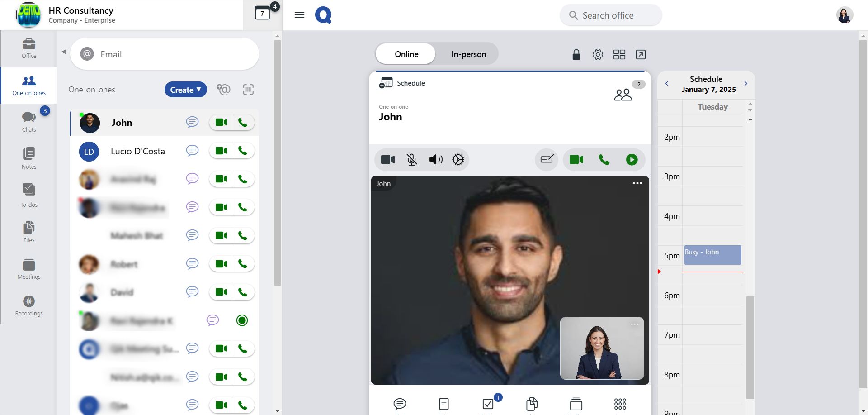Click the Busy - John calendar event
The width and height of the screenshot is (868, 415).
[712, 255]
